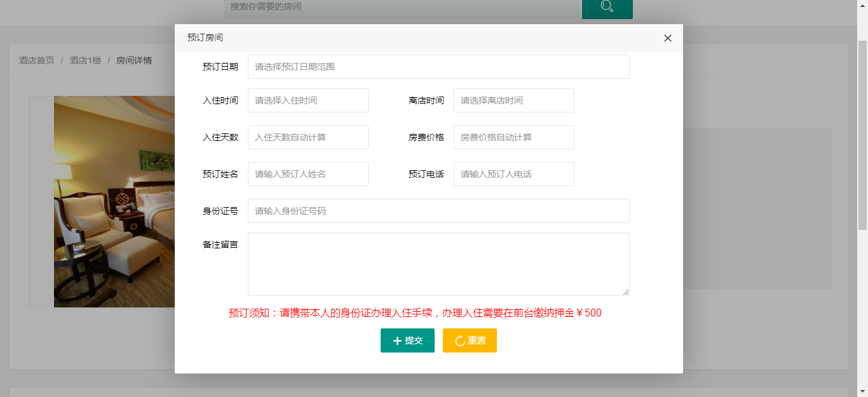This screenshot has width=868, height=397.
Task: Close the 预订房间 dialog
Action: click(667, 38)
